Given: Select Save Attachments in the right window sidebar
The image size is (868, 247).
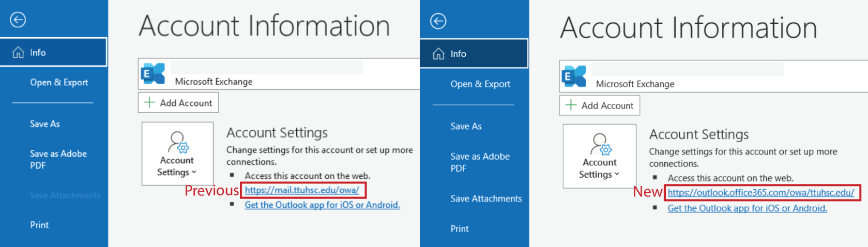Looking at the screenshot, I should click(486, 198).
